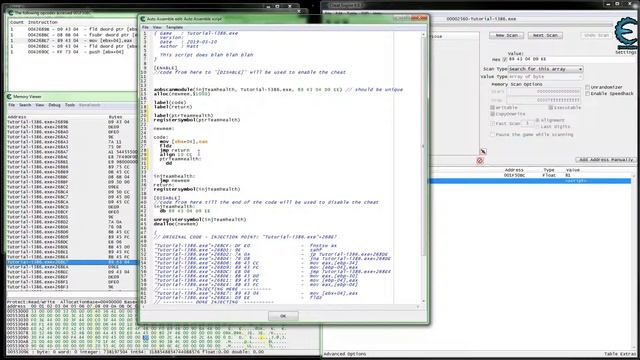Open Search menu in Memory Viewer
This screenshot has height=360, width=640.
[25, 105]
